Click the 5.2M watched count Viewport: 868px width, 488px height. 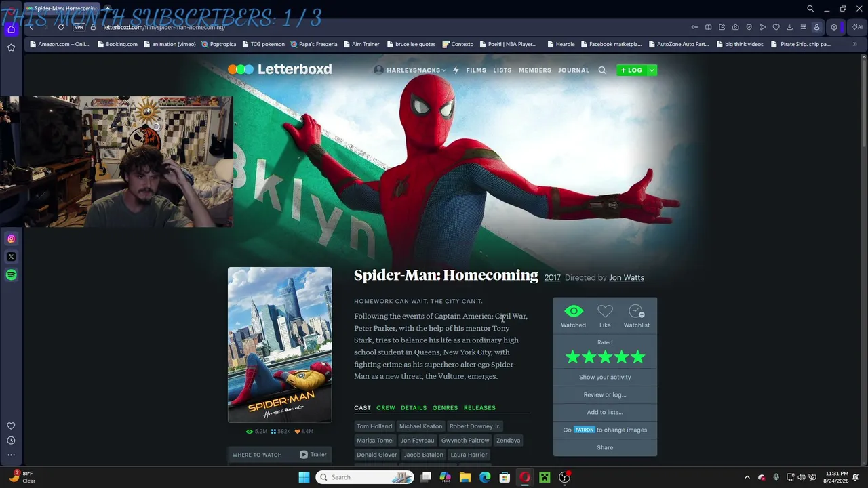257,432
